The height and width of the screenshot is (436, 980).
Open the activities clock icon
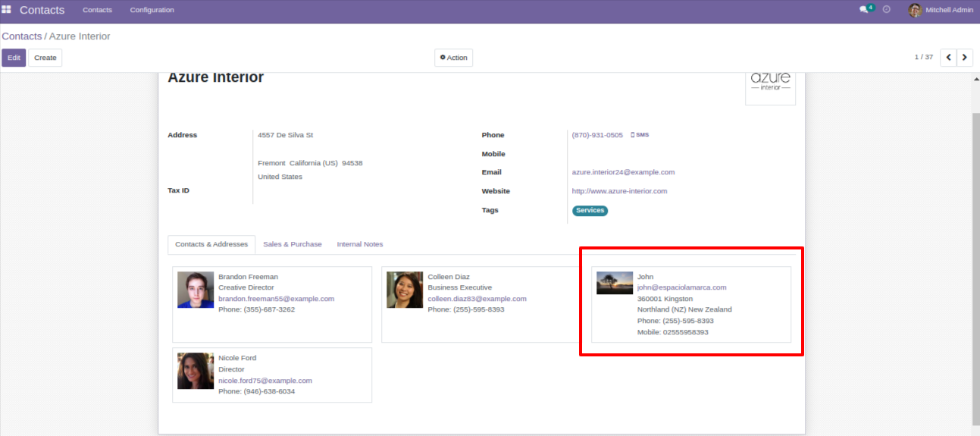[x=887, y=10]
